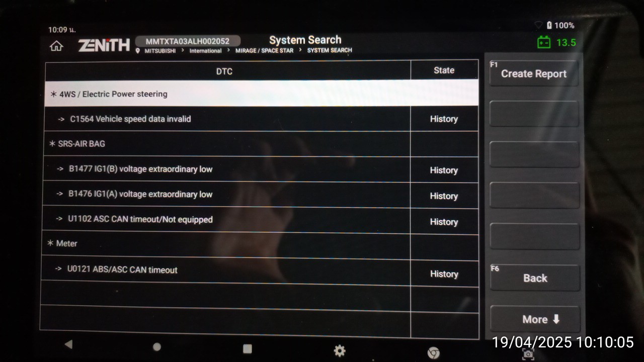Select DTC C1564 Vehicle speed data invalid

[227, 119]
